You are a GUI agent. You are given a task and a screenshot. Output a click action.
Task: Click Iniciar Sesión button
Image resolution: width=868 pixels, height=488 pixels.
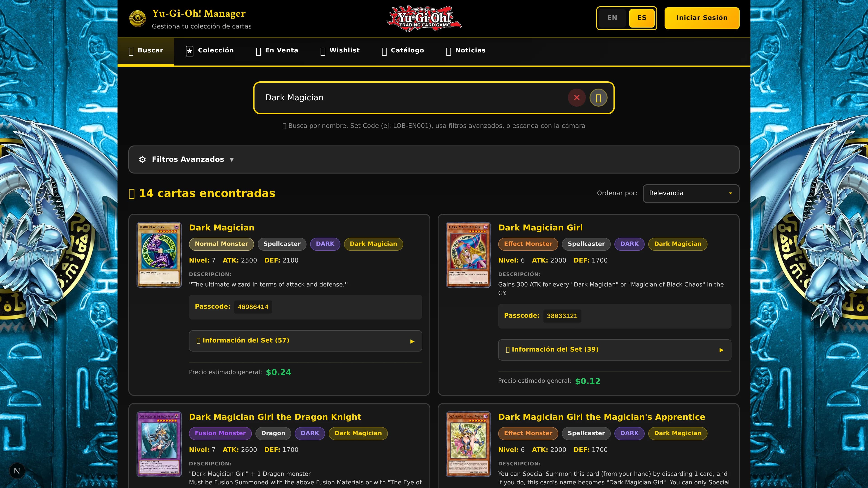tap(702, 18)
